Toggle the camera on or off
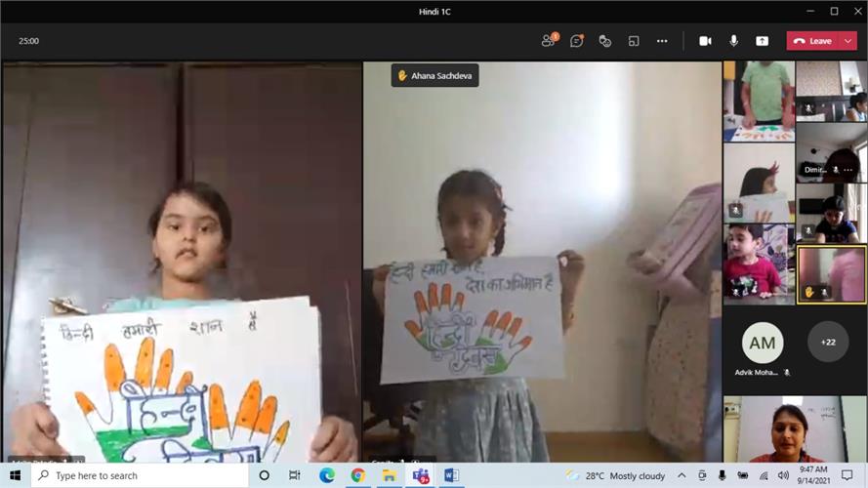 coord(705,41)
